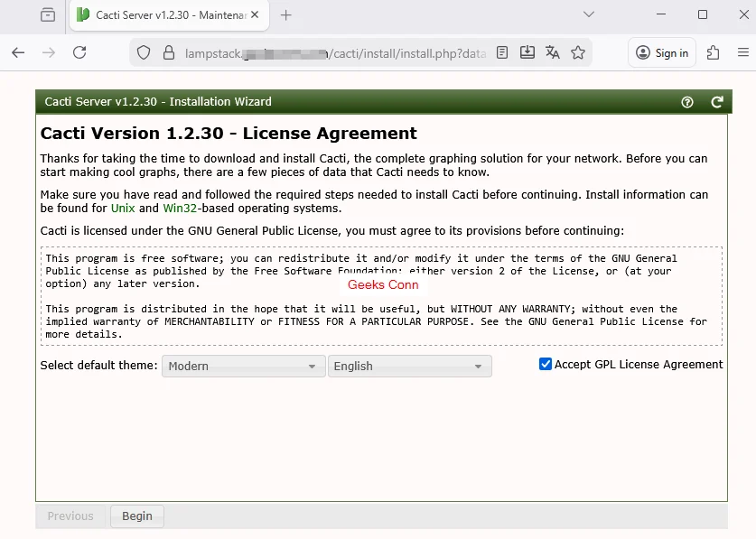Screen dimensions: 756x539
Task: Open the Cacti installation help icon
Action: coord(687,102)
